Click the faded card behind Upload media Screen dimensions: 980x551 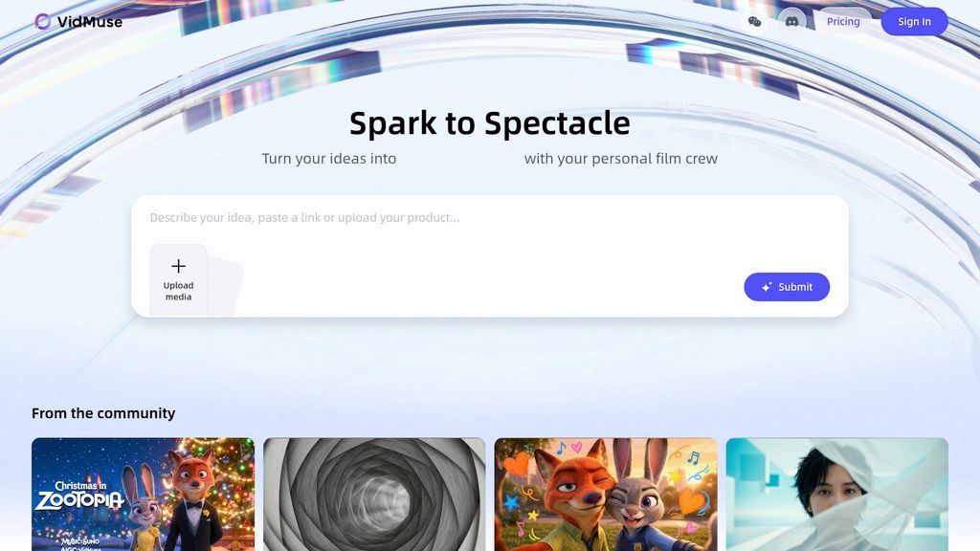tap(226, 284)
